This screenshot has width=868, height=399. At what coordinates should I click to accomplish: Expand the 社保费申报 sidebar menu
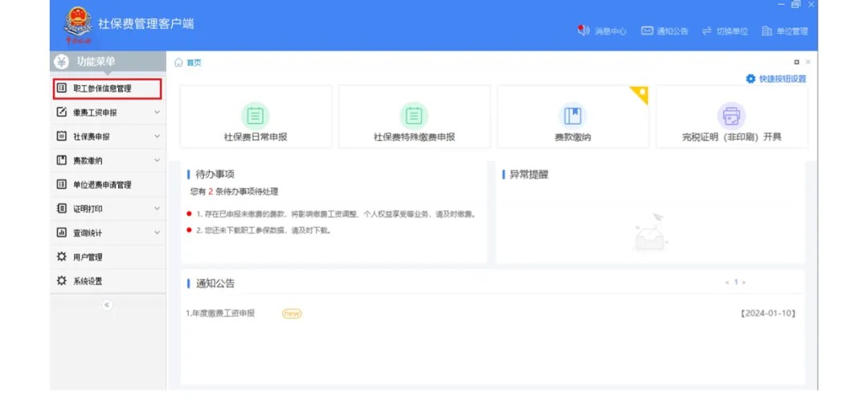tap(157, 137)
